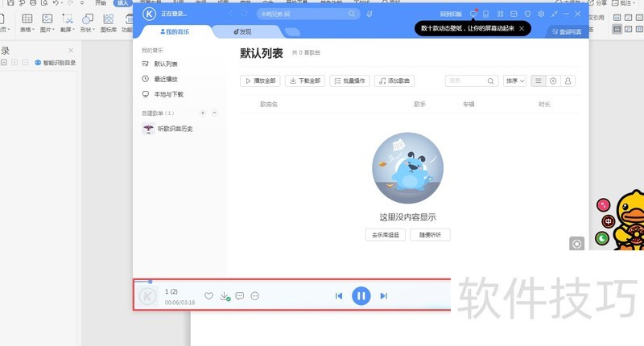The height and width of the screenshot is (346, 644).
Task: Switch to artist view mode
Action: pyautogui.click(x=568, y=80)
